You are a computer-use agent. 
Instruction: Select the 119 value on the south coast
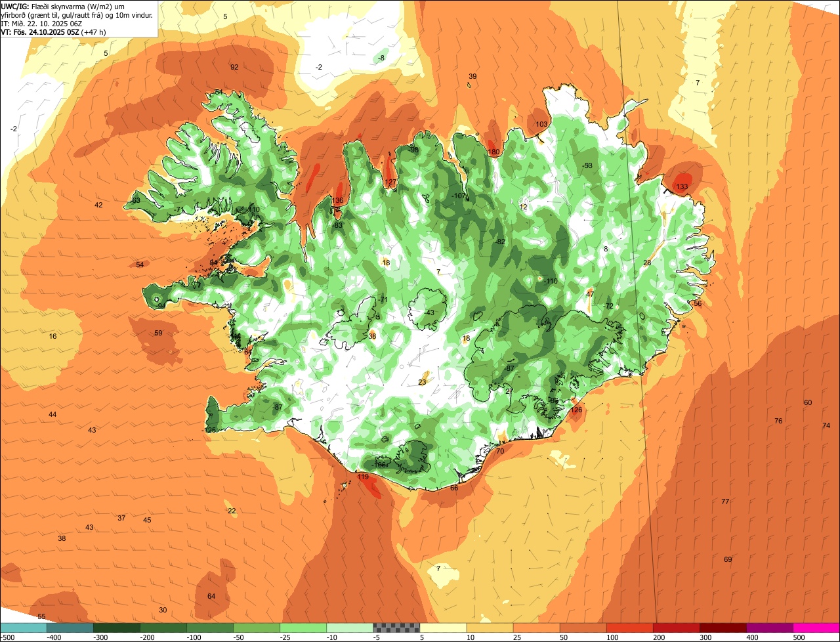pos(364,477)
